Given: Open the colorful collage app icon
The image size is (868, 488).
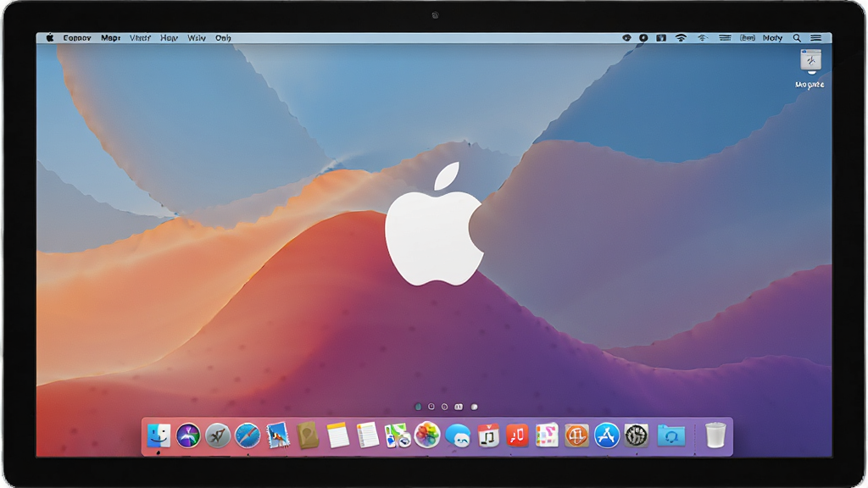Looking at the screenshot, I should (547, 435).
